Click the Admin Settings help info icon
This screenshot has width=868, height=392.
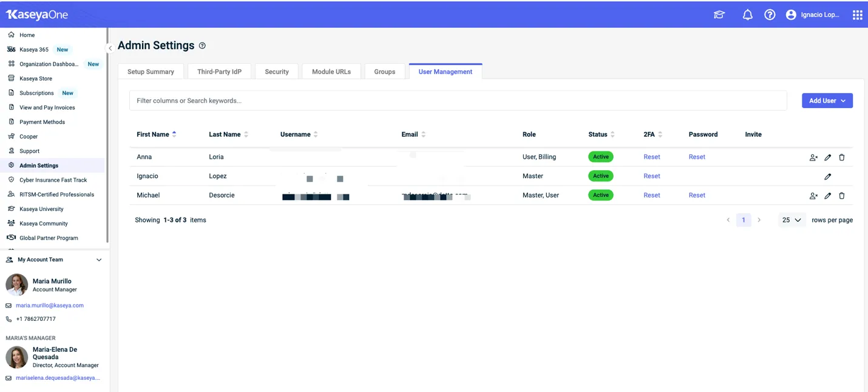pyautogui.click(x=202, y=46)
